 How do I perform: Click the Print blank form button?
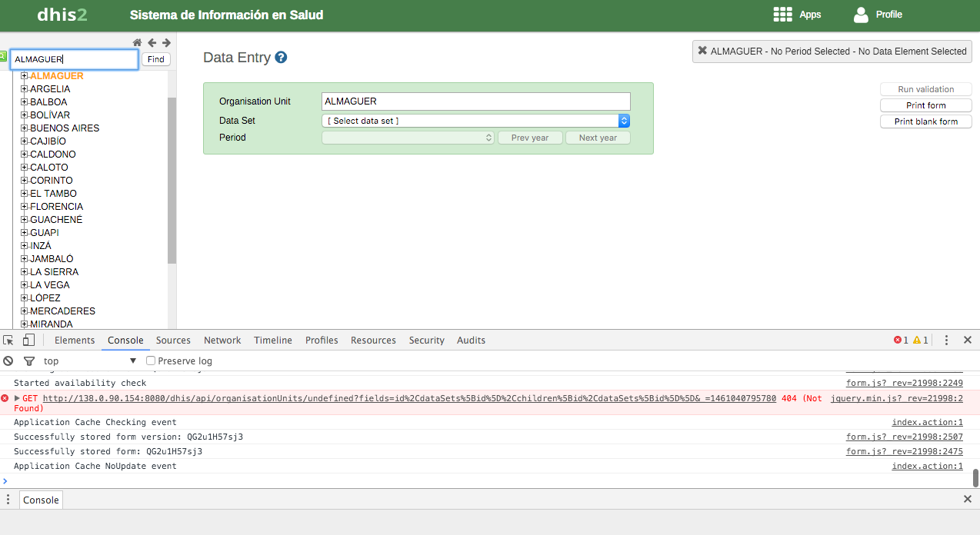pos(925,121)
